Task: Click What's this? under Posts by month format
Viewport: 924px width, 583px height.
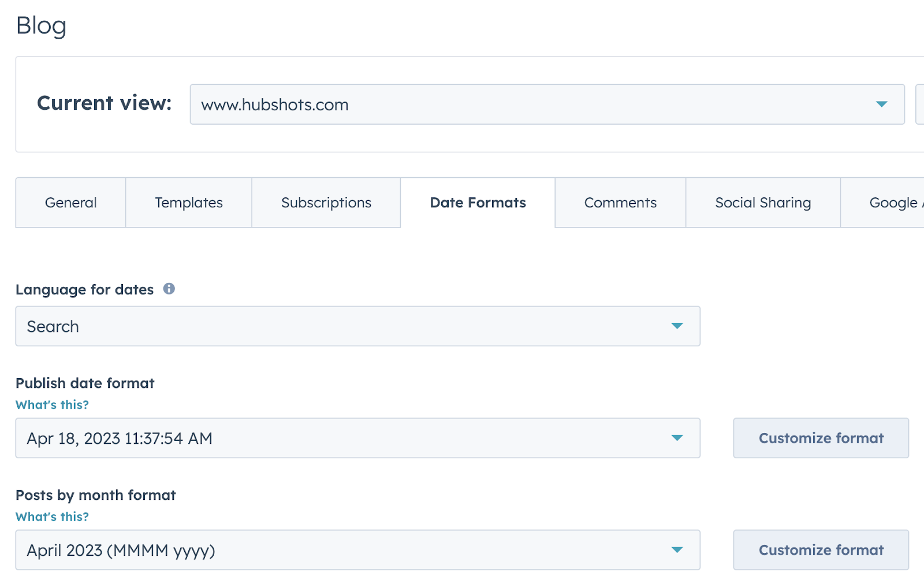Action: click(52, 517)
